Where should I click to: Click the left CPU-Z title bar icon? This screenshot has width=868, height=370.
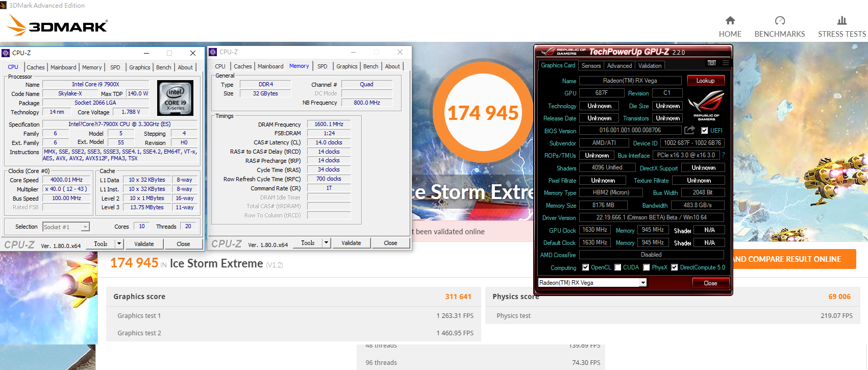pyautogui.click(x=6, y=53)
